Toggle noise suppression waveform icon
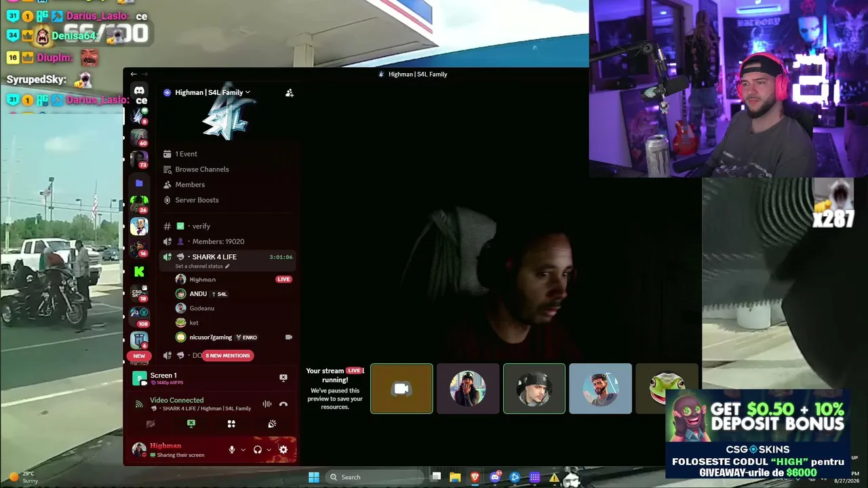The image size is (868, 488). pos(267,404)
